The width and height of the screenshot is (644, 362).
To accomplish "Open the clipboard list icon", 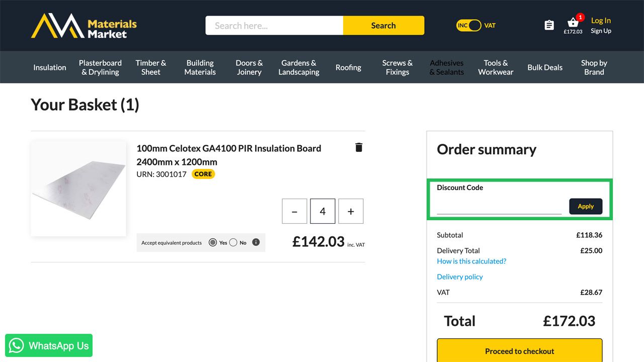I will 549,25.
